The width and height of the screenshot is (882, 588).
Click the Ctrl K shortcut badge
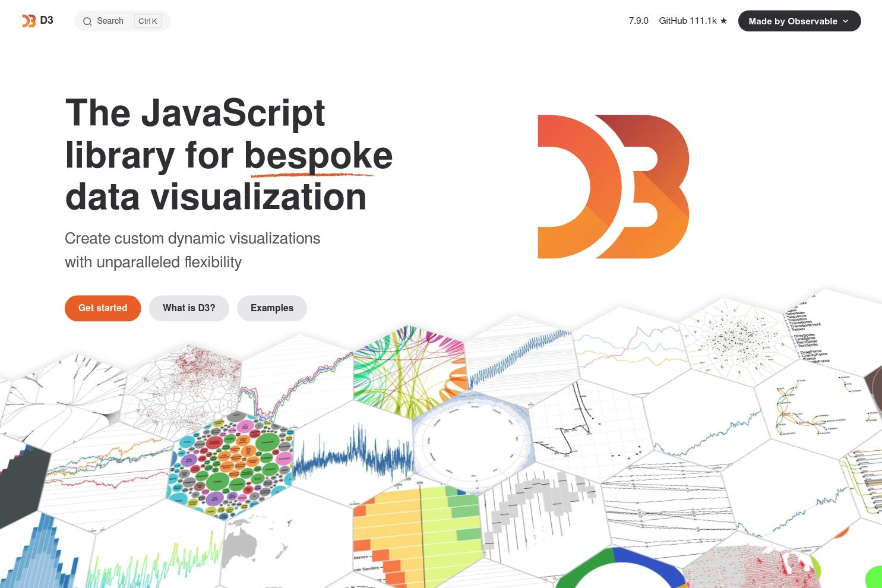coord(147,21)
